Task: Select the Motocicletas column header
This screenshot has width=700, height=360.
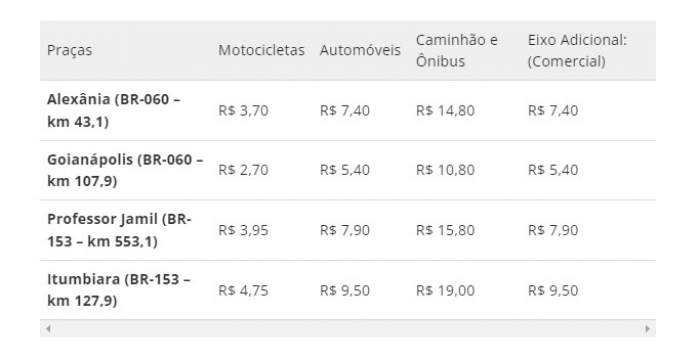Action: coord(262,50)
